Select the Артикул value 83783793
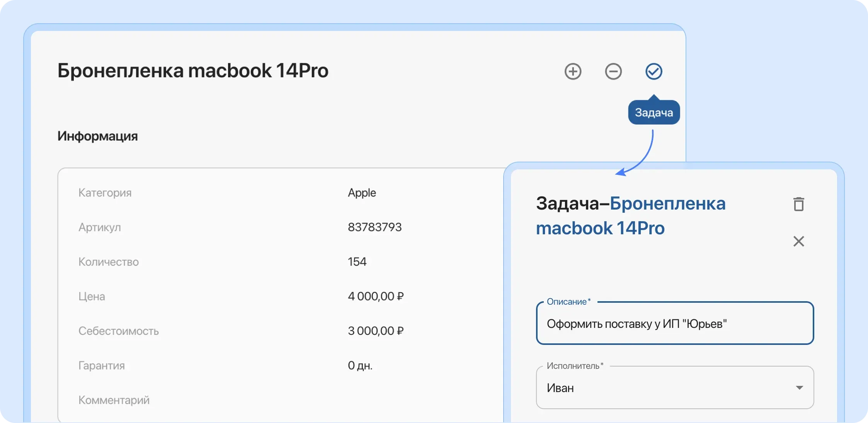868x423 pixels. tap(375, 227)
